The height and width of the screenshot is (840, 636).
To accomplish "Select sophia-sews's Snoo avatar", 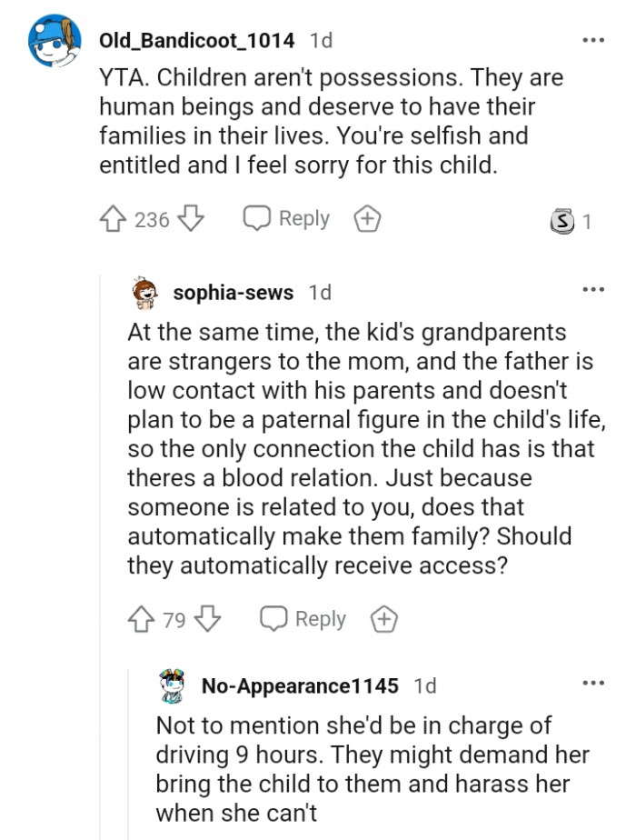I will (x=143, y=293).
